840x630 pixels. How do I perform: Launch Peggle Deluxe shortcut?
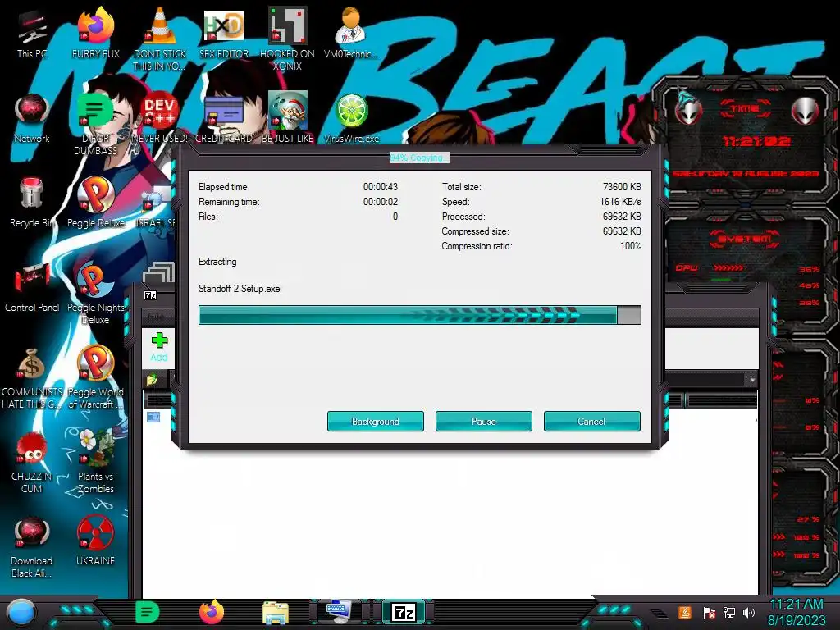click(x=95, y=203)
